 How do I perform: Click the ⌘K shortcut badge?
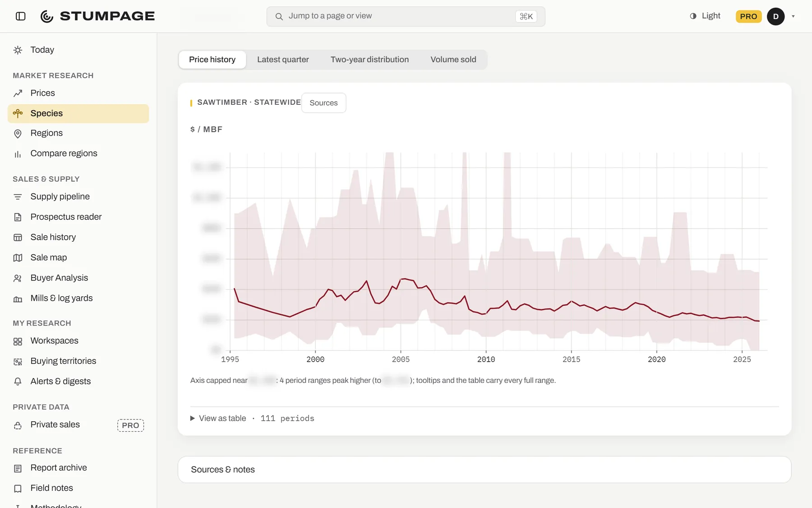click(x=526, y=16)
